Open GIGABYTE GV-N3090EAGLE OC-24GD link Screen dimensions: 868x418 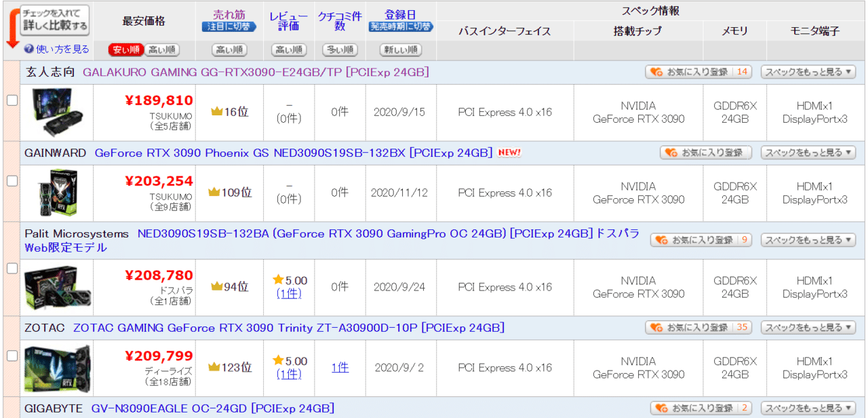pyautogui.click(x=213, y=408)
